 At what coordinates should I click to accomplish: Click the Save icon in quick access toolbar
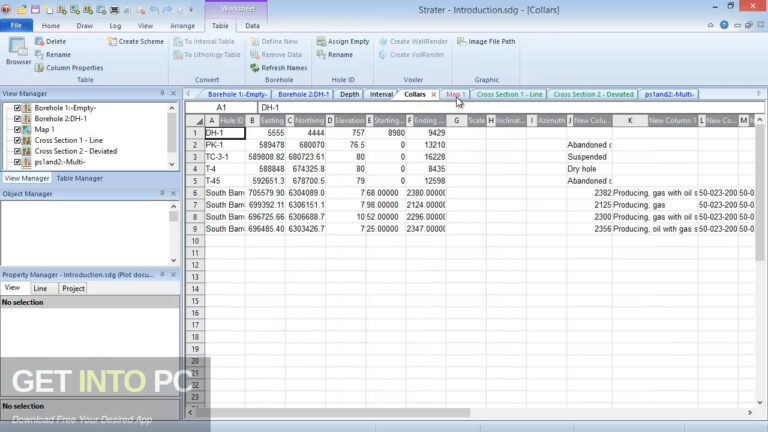35,9
